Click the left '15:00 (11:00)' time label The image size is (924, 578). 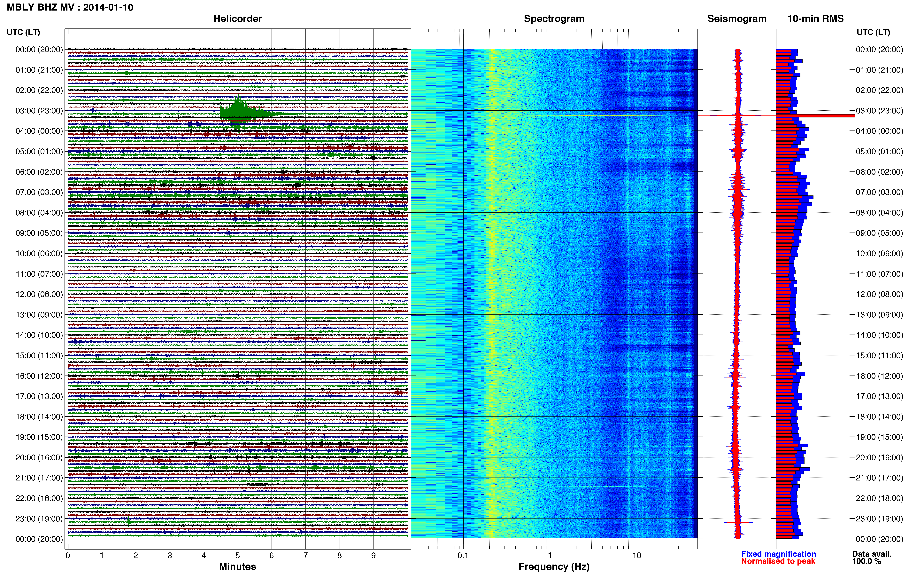coord(39,355)
